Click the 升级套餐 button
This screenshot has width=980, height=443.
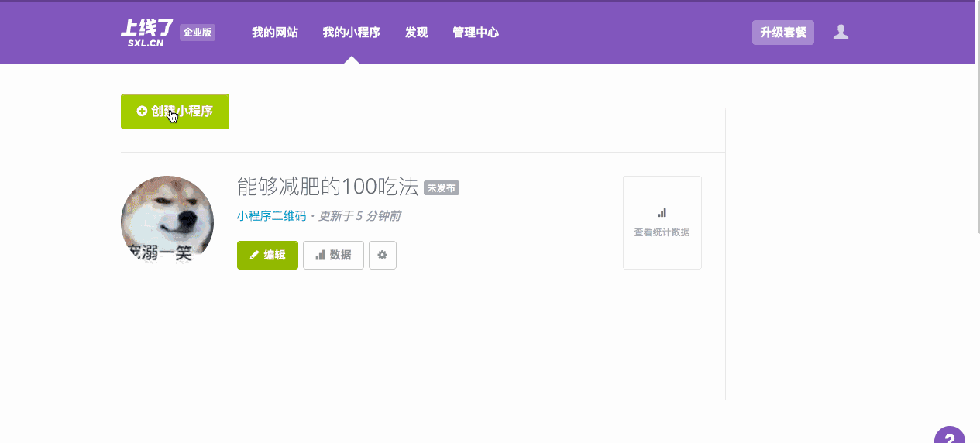coord(783,33)
